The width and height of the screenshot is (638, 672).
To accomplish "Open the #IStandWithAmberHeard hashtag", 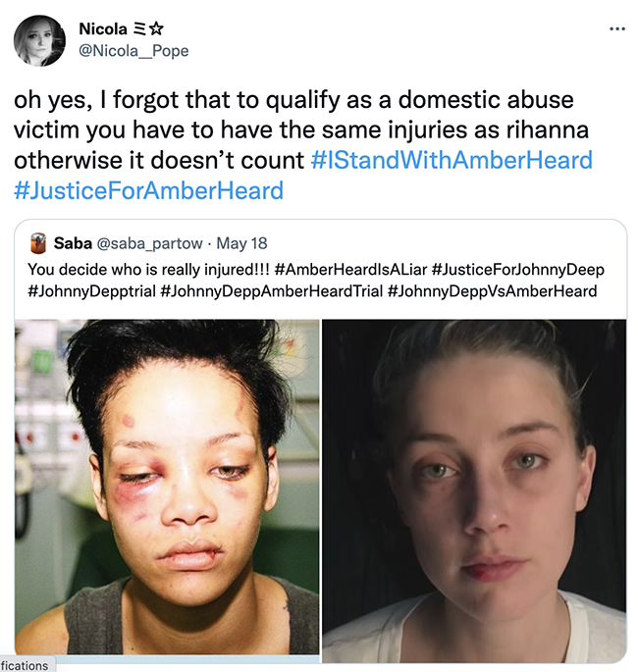I will point(452,160).
